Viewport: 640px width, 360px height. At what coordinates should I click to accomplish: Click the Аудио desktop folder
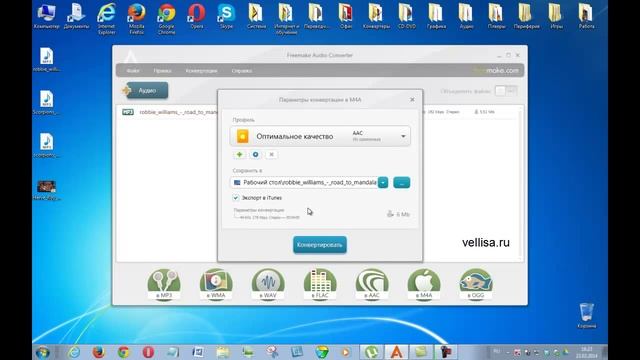click(467, 16)
